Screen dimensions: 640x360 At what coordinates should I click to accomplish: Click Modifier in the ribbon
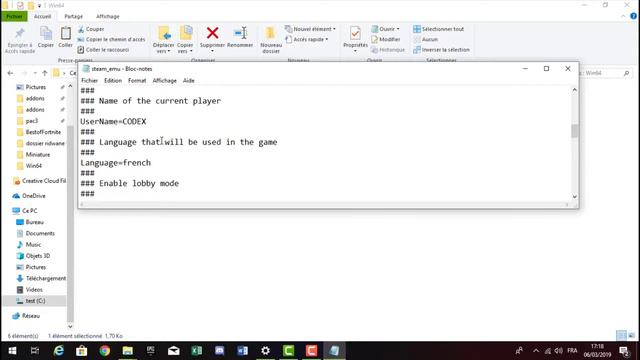click(385, 40)
